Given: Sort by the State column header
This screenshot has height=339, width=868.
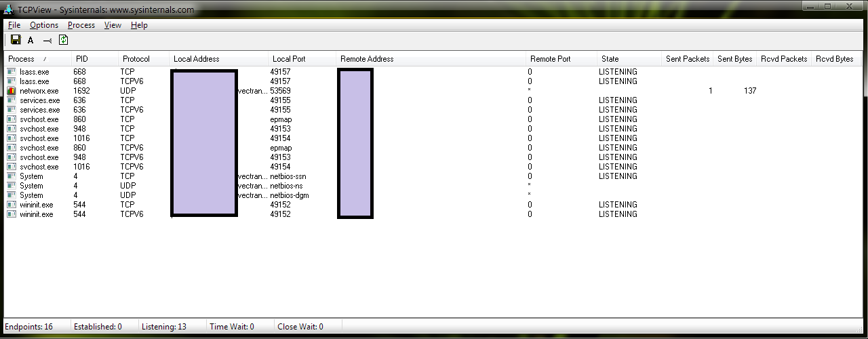Looking at the screenshot, I should click(610, 59).
